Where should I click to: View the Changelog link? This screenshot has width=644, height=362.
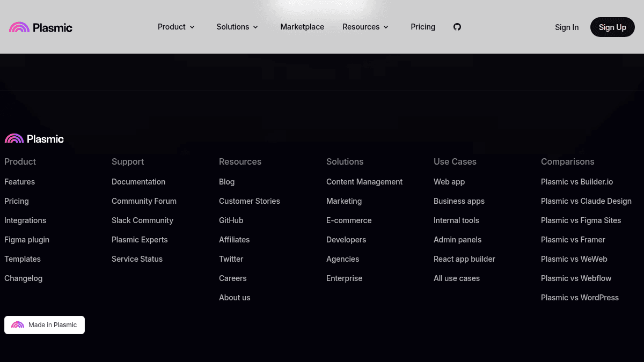coord(23,278)
